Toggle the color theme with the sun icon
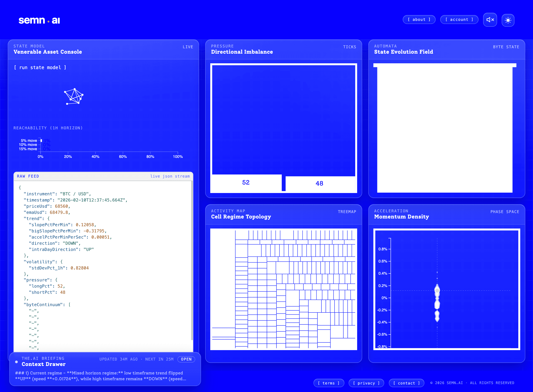This screenshot has width=533, height=392. click(508, 20)
